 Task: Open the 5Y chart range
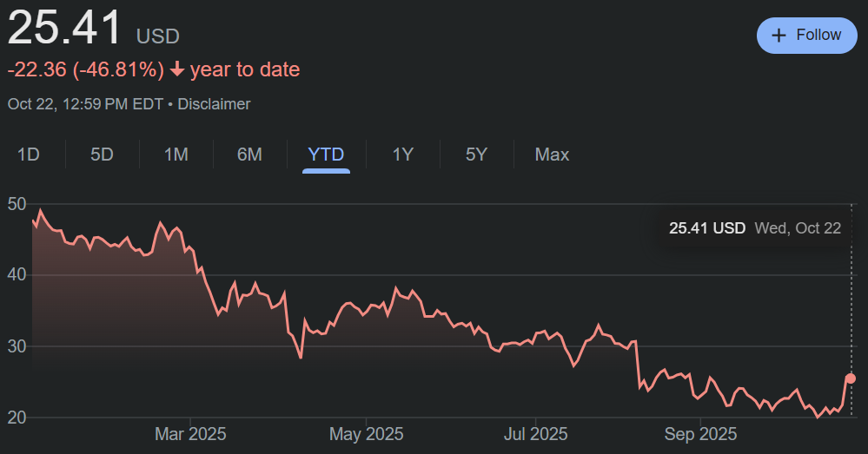click(476, 155)
